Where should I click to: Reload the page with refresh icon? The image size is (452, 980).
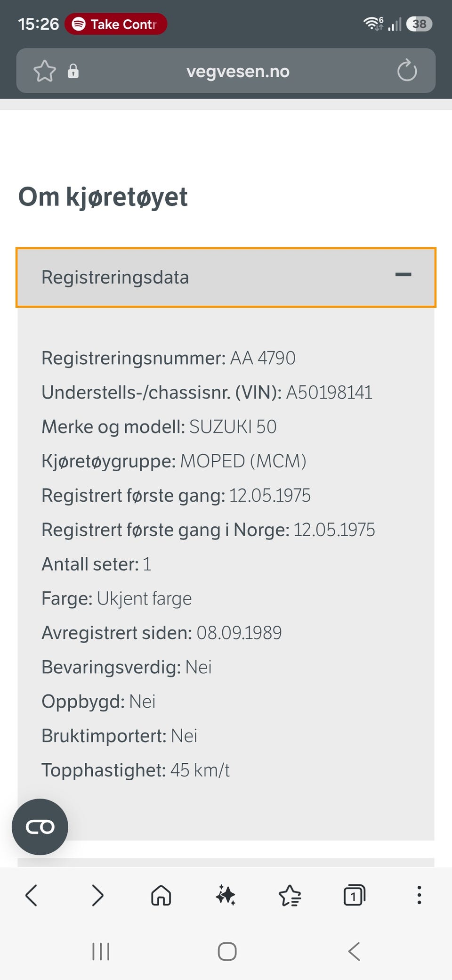click(x=407, y=71)
